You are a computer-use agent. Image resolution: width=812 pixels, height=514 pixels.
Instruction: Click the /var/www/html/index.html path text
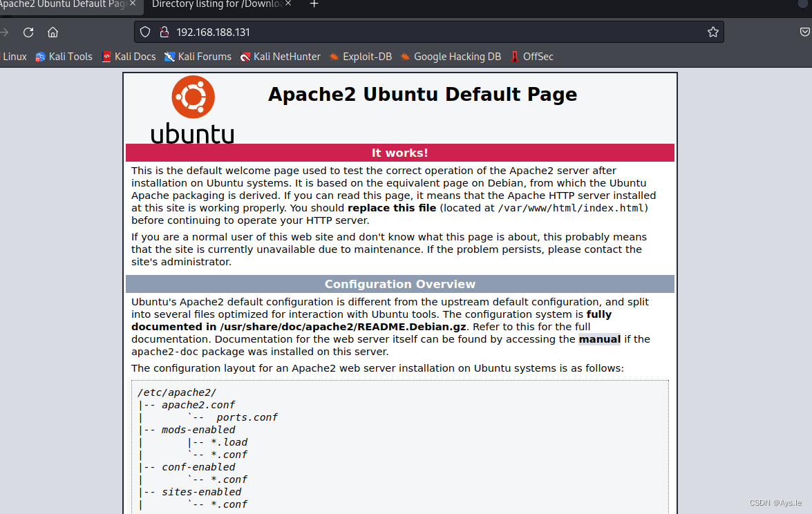(x=571, y=208)
